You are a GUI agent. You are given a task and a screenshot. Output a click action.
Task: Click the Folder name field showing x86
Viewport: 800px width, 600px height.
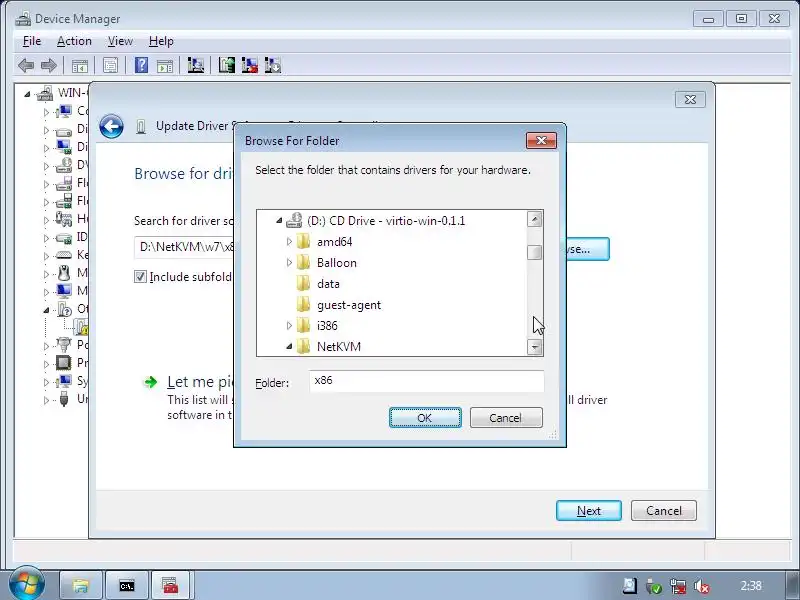tap(426, 381)
